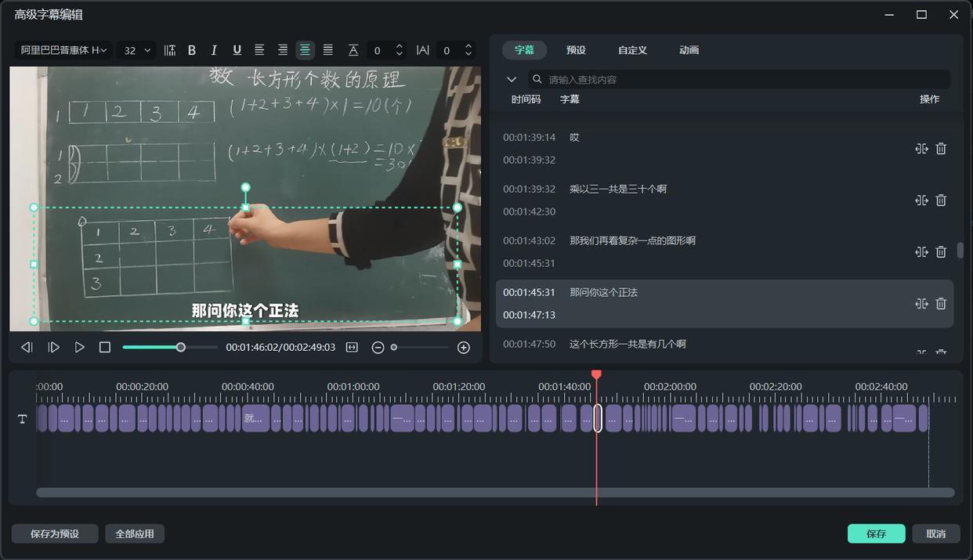Click the end timecode 00:01:47:13

(529, 315)
